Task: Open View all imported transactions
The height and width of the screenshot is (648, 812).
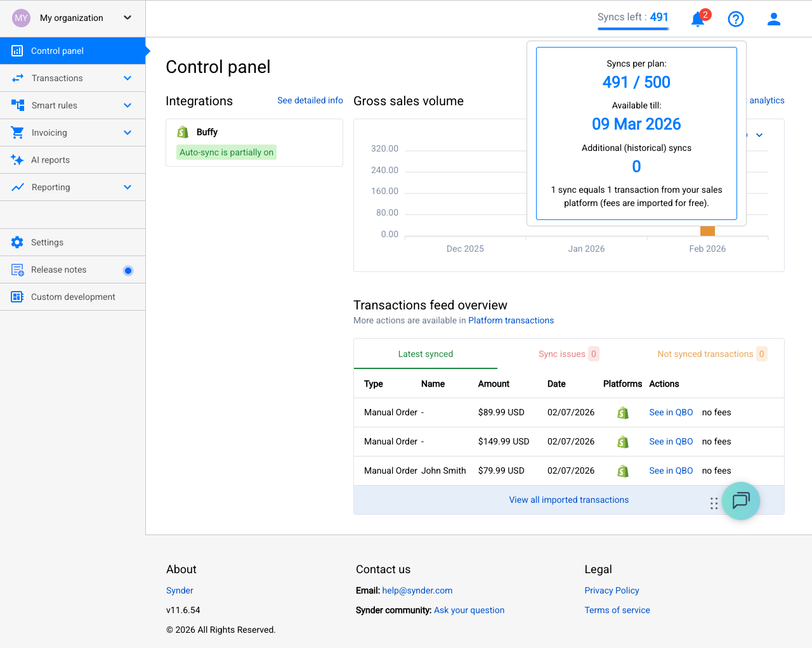Action: [x=568, y=500]
